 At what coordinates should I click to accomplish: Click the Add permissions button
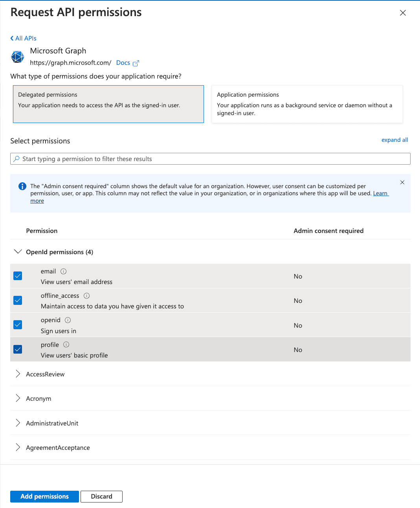pyautogui.click(x=44, y=496)
